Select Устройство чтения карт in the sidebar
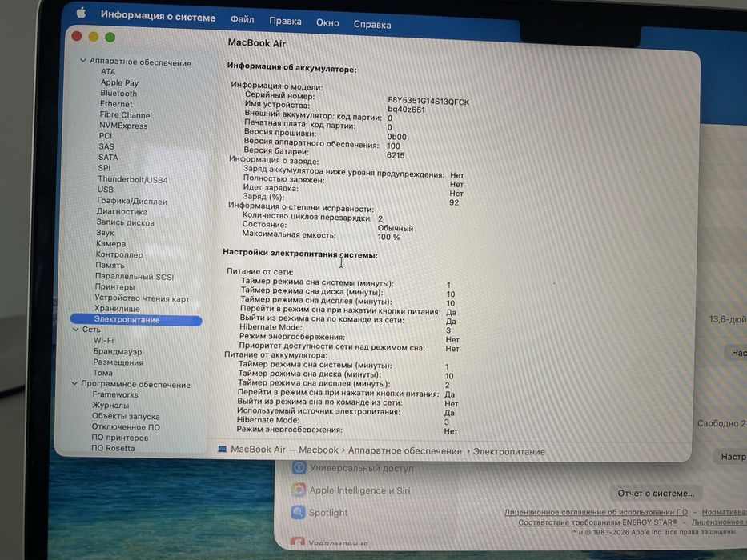747x560 pixels. pyautogui.click(x=142, y=298)
